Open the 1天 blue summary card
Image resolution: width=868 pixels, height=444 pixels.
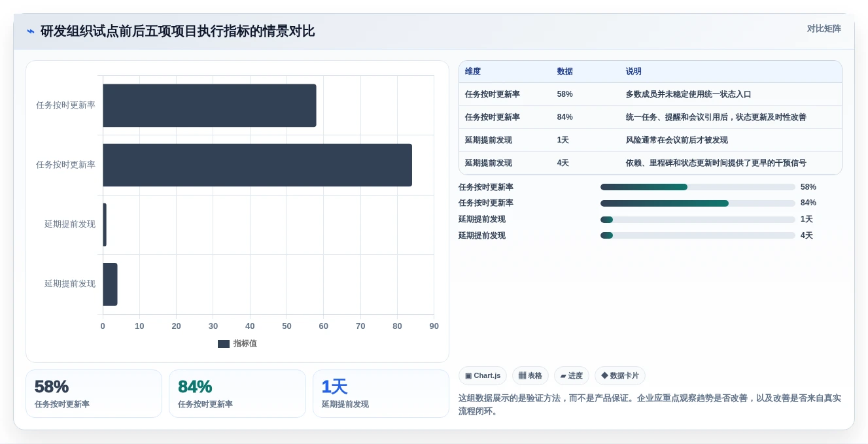click(381, 394)
